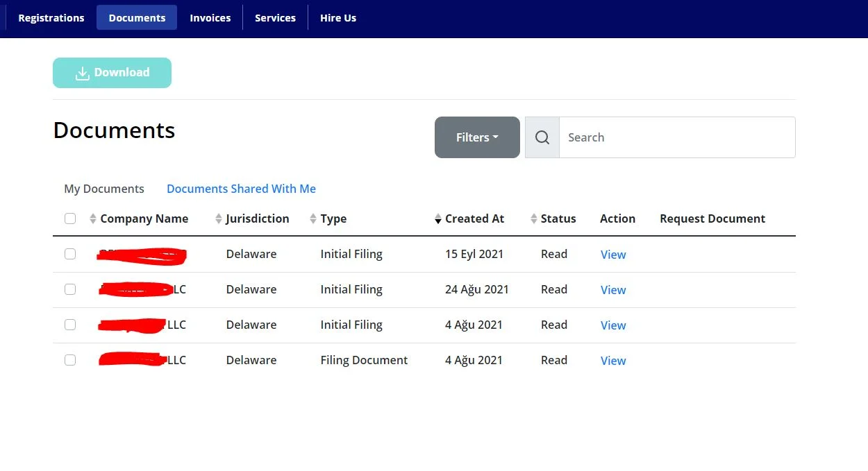868x471 pixels.
Task: Click the Download button
Action: (x=112, y=73)
